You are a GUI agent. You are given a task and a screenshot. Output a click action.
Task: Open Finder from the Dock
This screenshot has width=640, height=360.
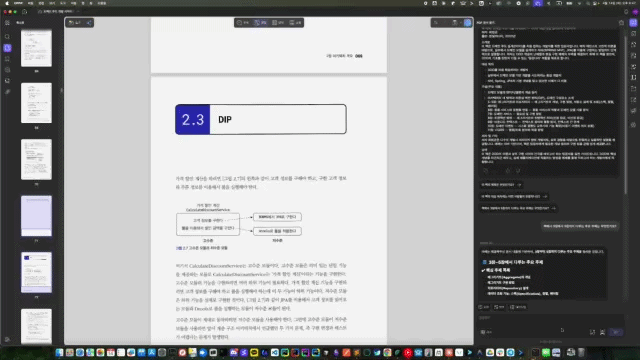pos(60,352)
